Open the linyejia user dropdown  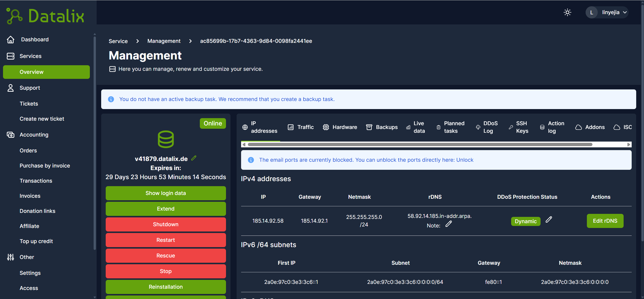[x=607, y=12]
